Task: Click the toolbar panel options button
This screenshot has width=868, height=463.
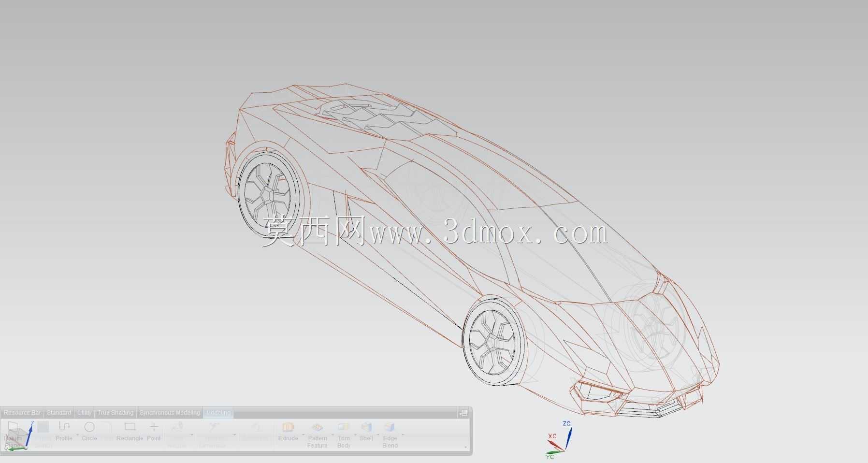Action: click(463, 413)
